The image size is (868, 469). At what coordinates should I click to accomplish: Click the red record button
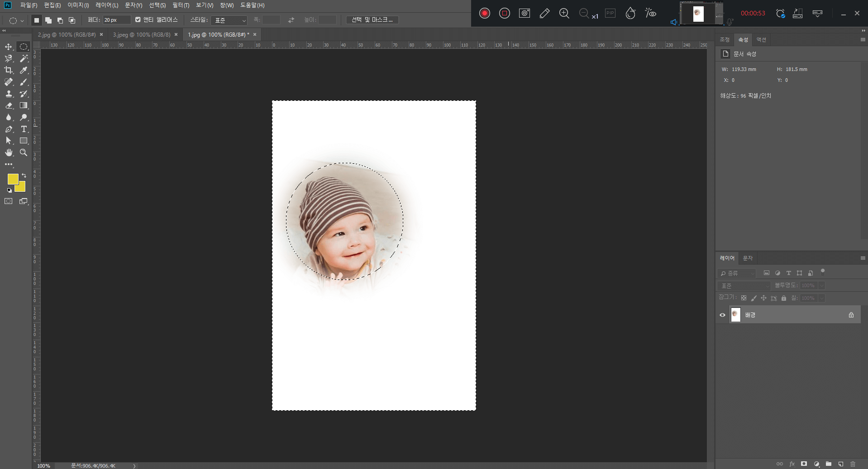pos(484,13)
